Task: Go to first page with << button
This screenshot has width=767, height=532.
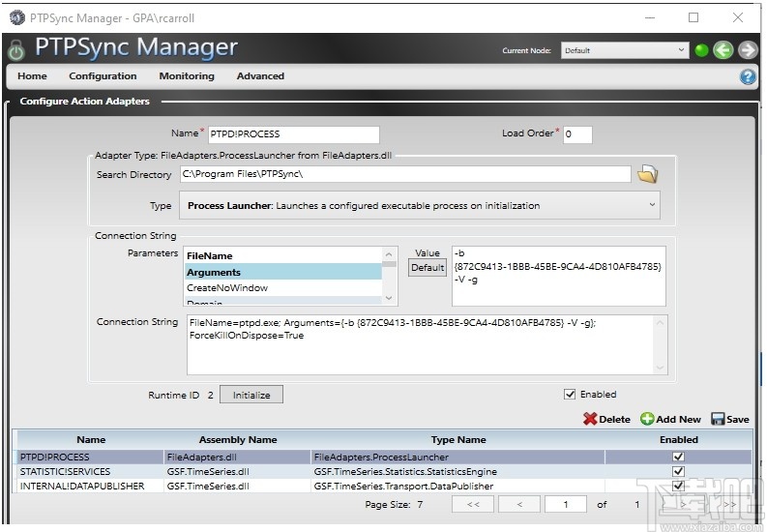Action: coord(473,504)
